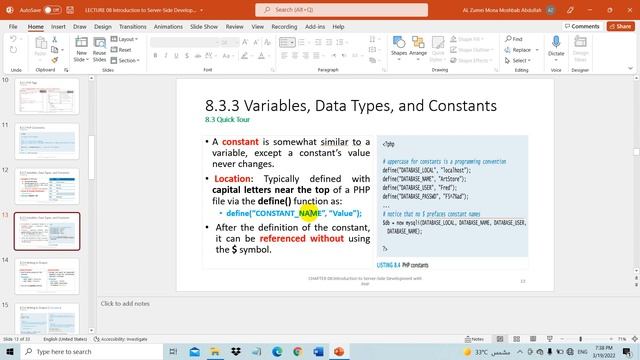
Task: Start Slide Show from status bar
Action: [x=550, y=339]
